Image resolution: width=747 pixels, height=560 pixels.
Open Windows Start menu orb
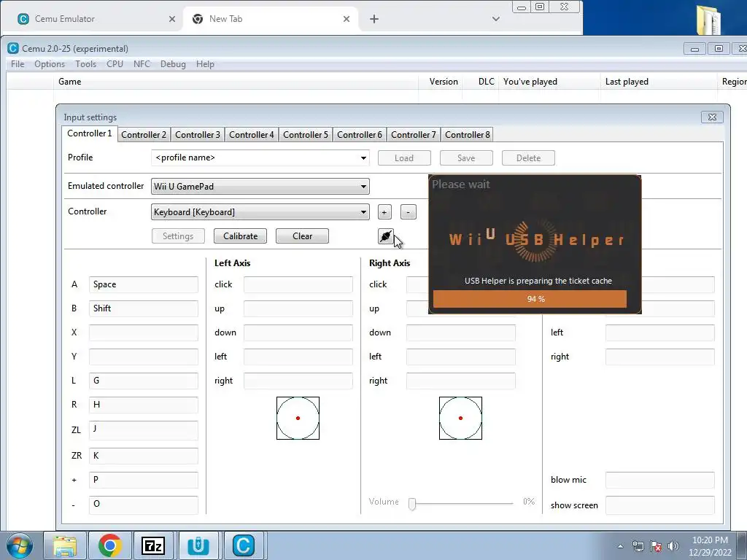tap(20, 545)
